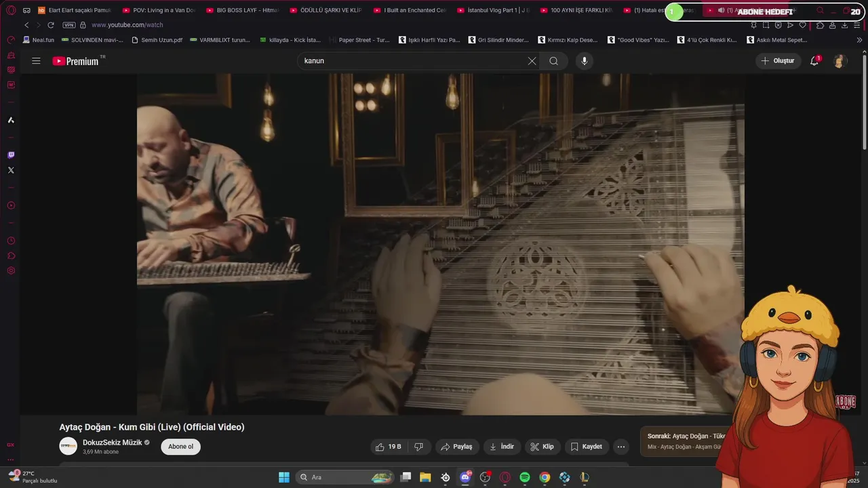Open the Windows Start menu
868x488 pixels.
[x=283, y=477]
